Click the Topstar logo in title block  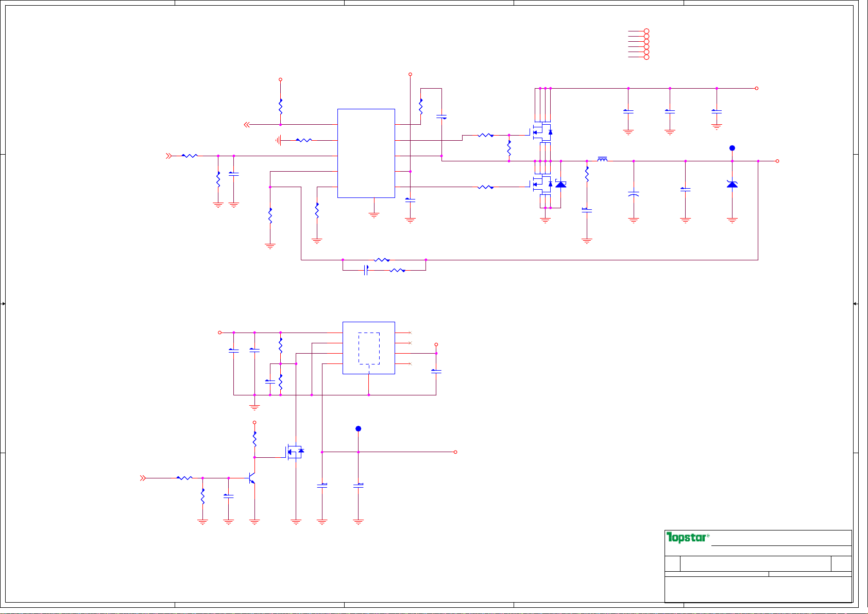(688, 537)
